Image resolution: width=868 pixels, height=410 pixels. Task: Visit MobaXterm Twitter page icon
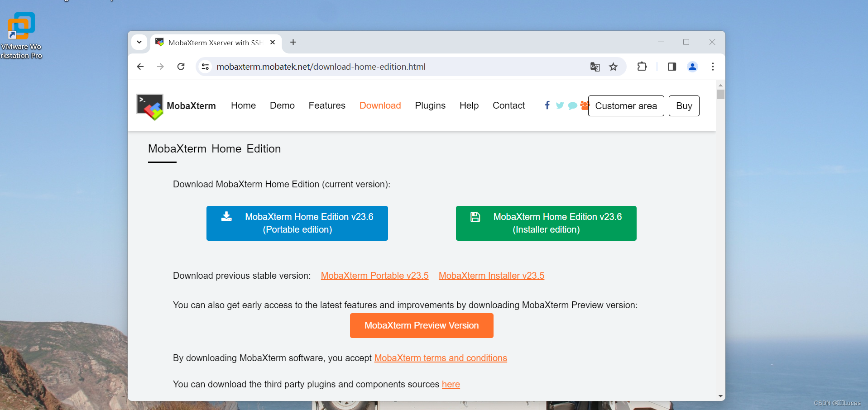pyautogui.click(x=560, y=105)
